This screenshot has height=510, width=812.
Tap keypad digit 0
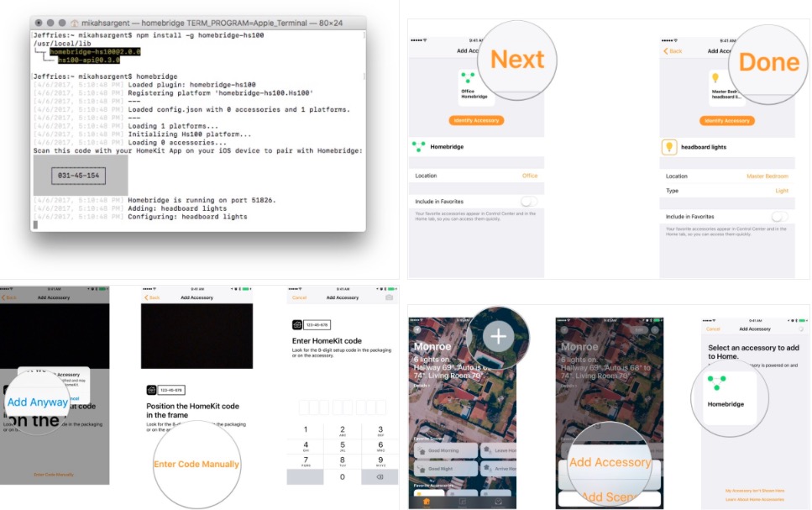click(343, 477)
